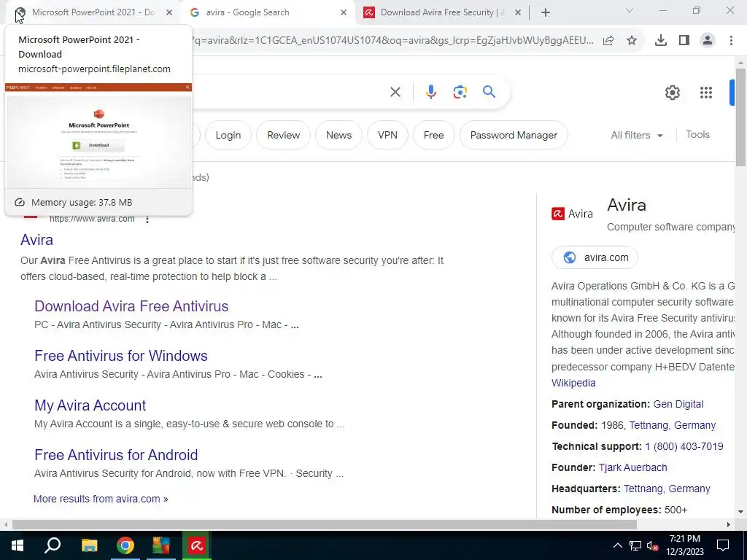Open more options for avira.com result
The image size is (747, 560).
click(147, 219)
